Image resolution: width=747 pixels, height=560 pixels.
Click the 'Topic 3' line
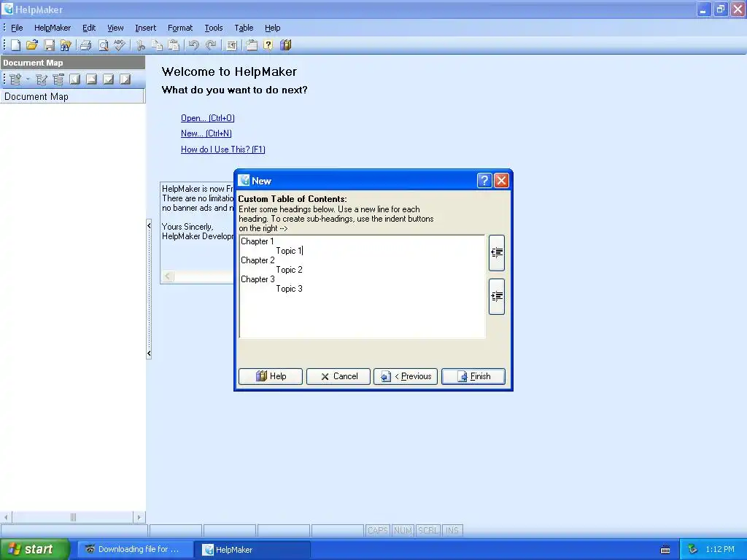[x=289, y=289]
